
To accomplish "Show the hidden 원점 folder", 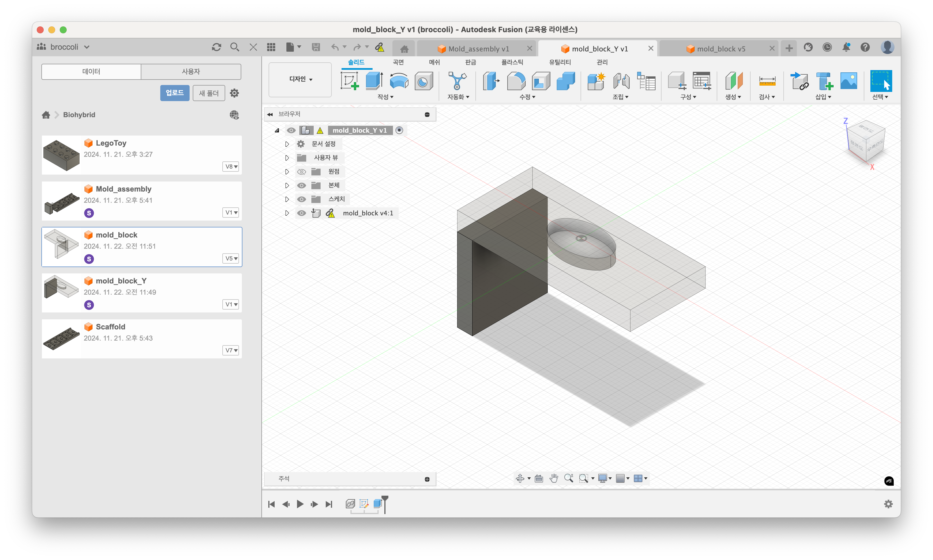I will [x=301, y=172].
